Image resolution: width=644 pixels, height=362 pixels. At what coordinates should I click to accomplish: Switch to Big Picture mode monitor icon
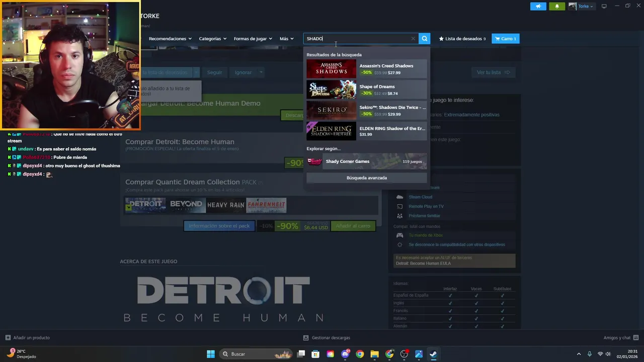pyautogui.click(x=604, y=7)
